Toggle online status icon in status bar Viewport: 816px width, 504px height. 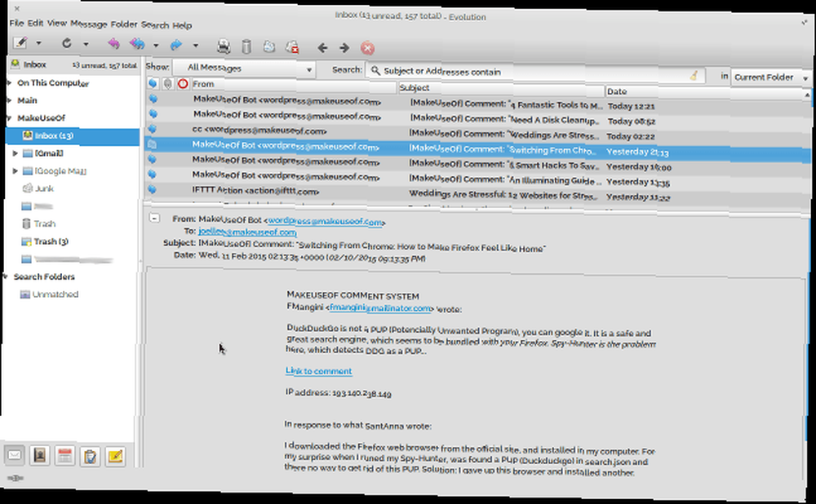pos(15,478)
